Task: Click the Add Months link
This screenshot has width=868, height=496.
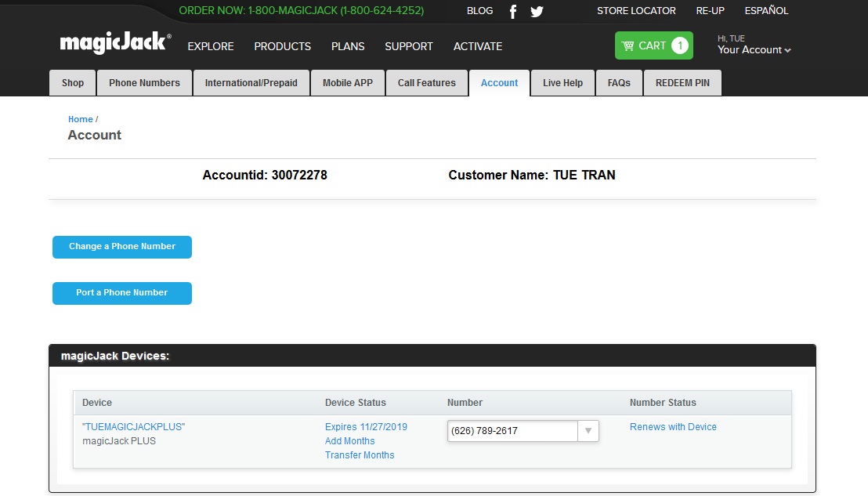Action: (350, 441)
